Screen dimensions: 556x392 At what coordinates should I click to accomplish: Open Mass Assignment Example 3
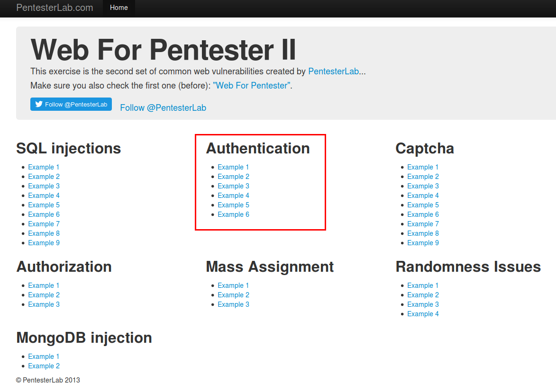click(233, 304)
